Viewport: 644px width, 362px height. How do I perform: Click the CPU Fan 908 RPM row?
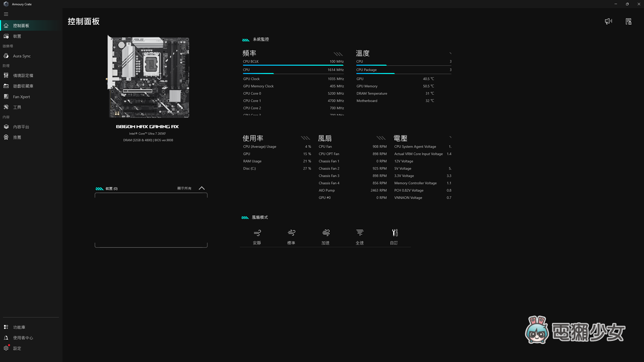click(x=352, y=147)
